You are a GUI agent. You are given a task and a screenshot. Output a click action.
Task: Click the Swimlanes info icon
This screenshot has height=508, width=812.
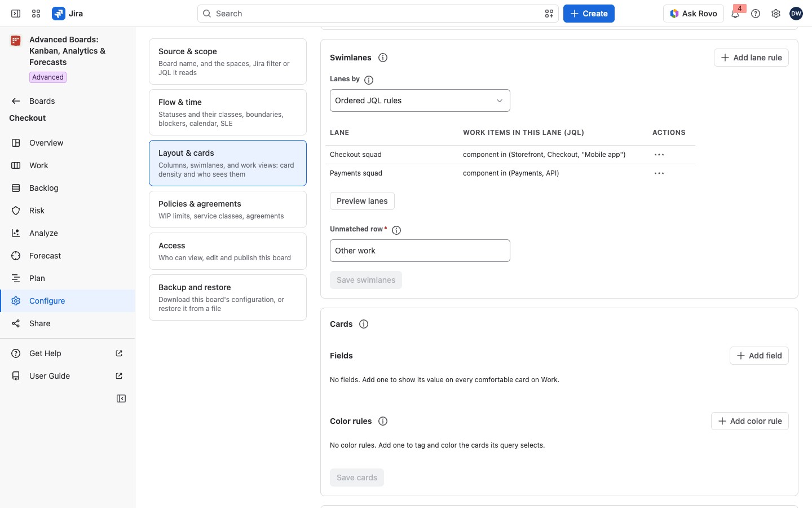pos(383,58)
